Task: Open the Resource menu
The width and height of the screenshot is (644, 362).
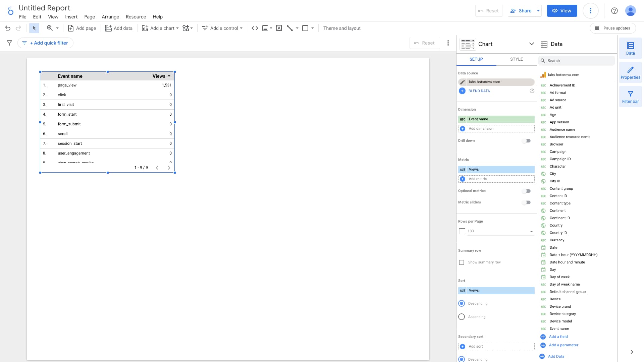Action: (x=136, y=17)
